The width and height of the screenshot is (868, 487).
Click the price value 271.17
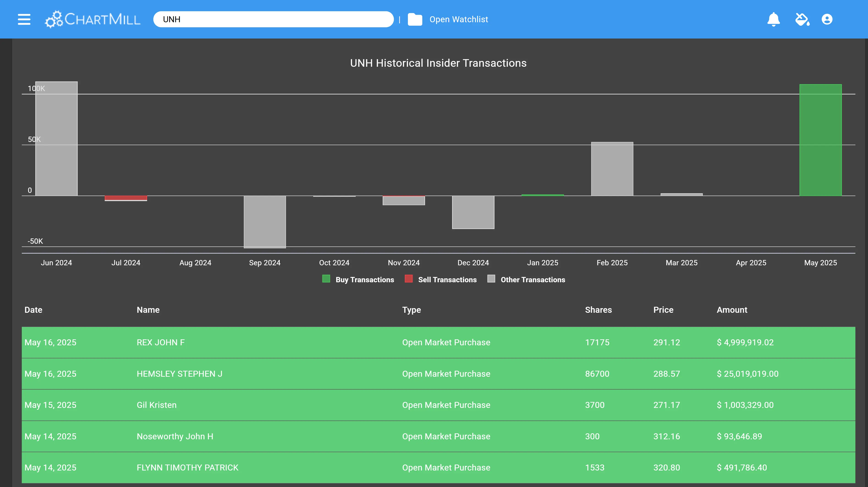pyautogui.click(x=667, y=405)
